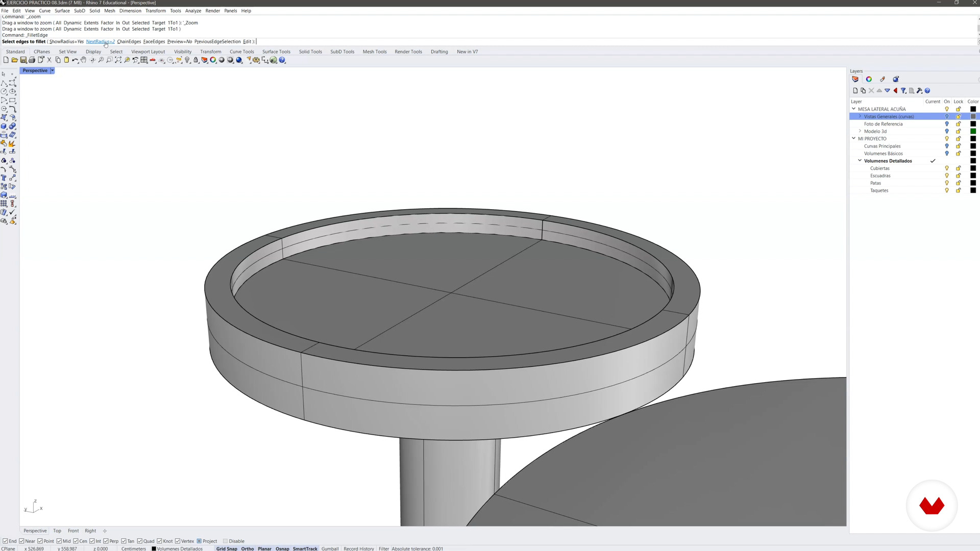Enable the Disable osnap checkbox
The image size is (980, 551).
[225, 541]
